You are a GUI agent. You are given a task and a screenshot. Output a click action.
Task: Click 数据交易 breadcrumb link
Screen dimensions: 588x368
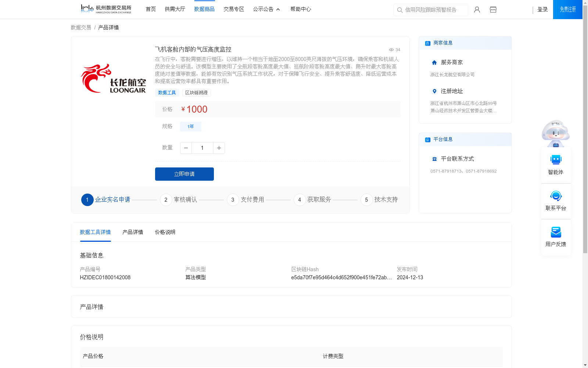click(x=81, y=28)
